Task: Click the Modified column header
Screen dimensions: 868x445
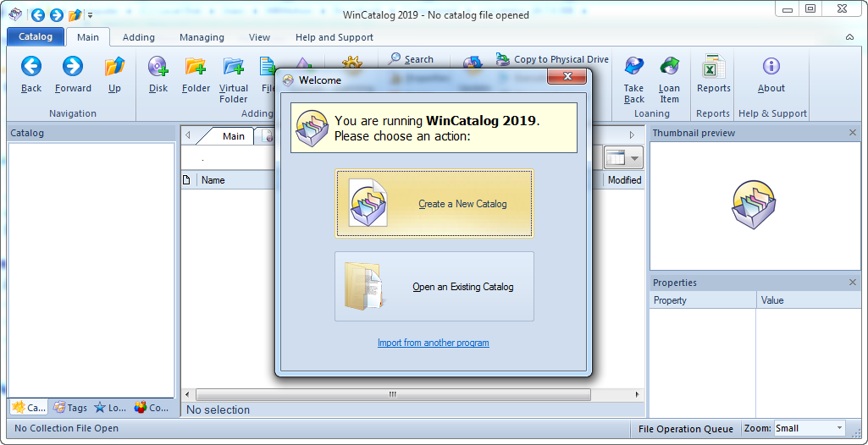Action: (624, 179)
